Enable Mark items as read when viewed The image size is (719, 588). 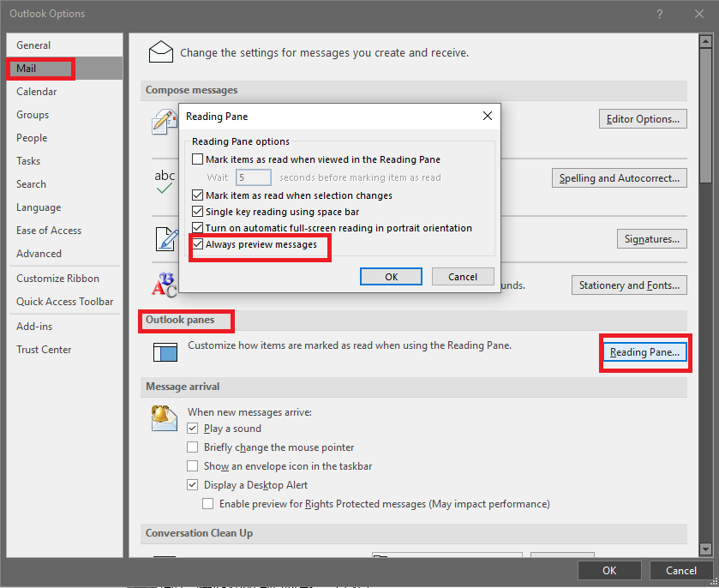[x=198, y=159]
